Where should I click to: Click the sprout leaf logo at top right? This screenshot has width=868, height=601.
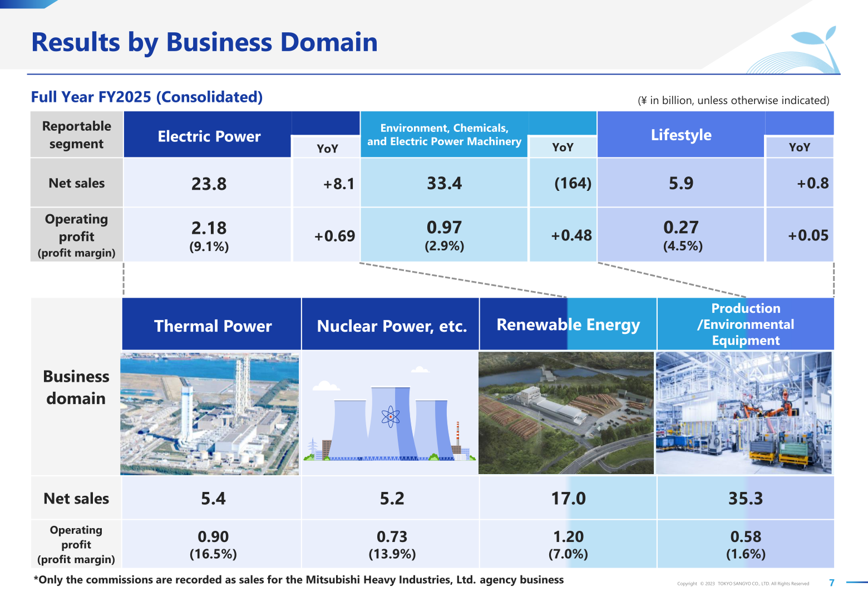[795, 50]
